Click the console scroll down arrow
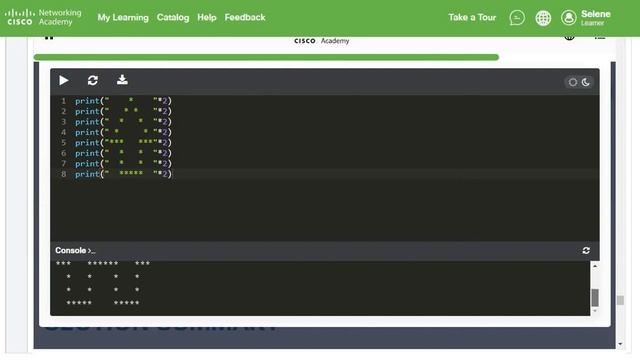The height and width of the screenshot is (360, 640). coord(595,311)
